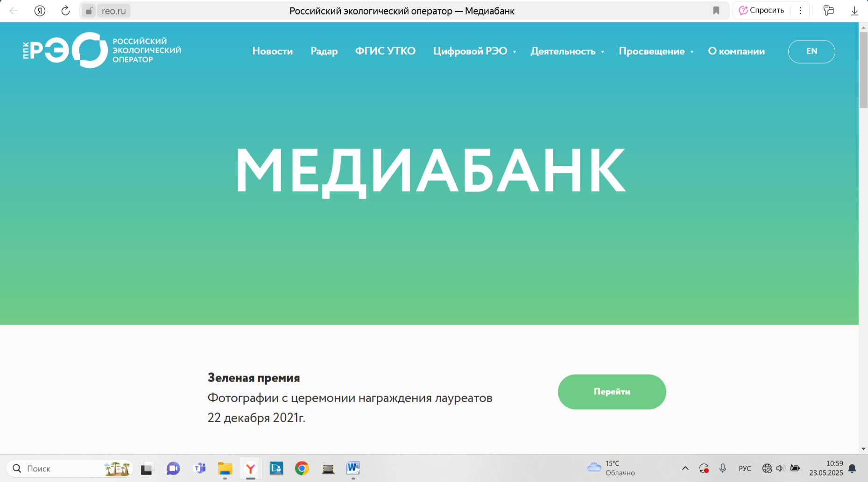
Task: Open the downloads icon in the browser toolbar
Action: pos(854,11)
